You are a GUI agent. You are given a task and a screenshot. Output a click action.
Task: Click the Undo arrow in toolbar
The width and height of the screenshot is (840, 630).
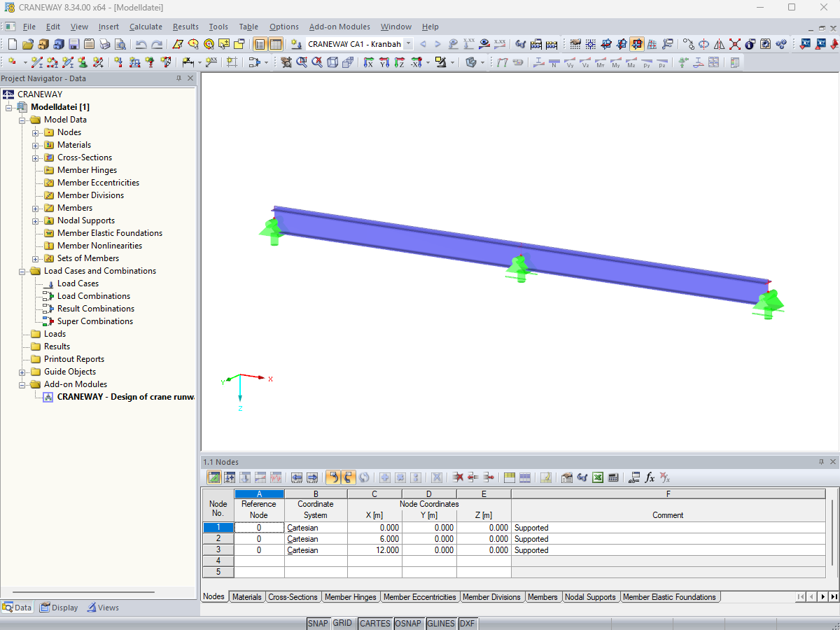141,44
